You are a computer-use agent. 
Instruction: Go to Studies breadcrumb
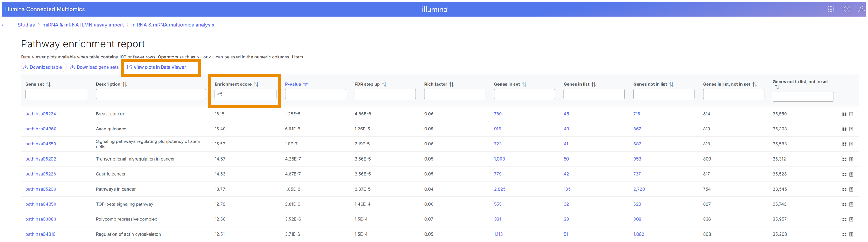(x=26, y=25)
